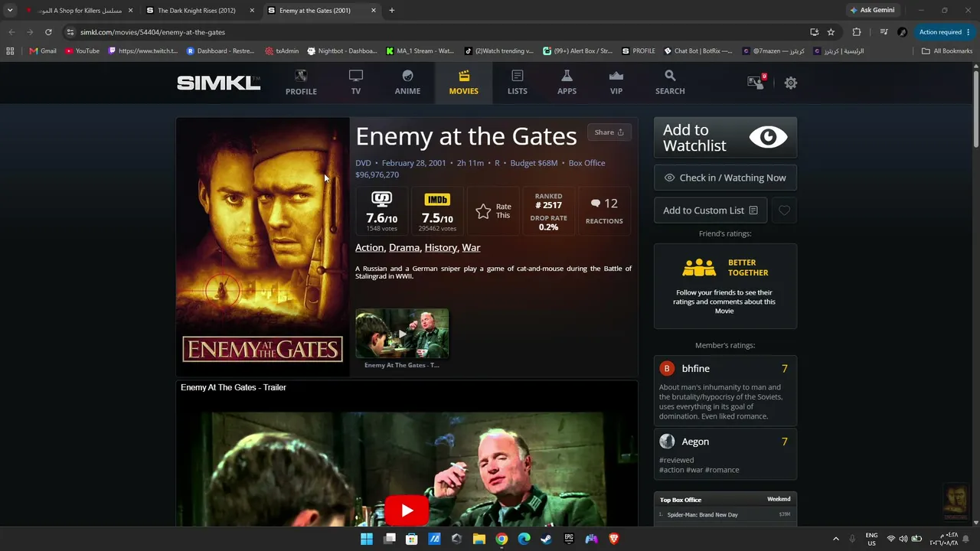This screenshot has width=980, height=551.
Task: Open Epic Games Launcher from the taskbar
Action: [569, 539]
